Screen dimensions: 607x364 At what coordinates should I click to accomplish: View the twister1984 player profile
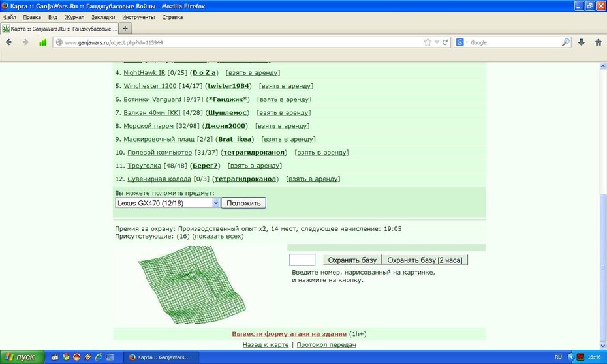(x=228, y=86)
